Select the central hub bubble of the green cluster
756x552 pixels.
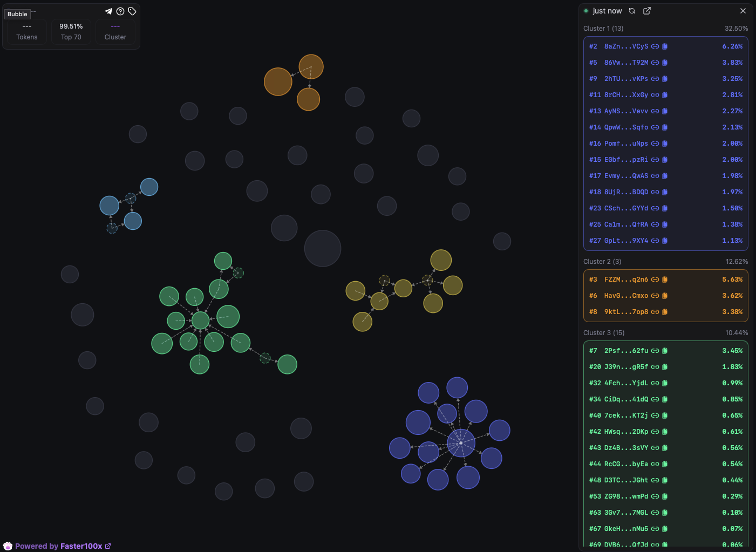point(200,321)
